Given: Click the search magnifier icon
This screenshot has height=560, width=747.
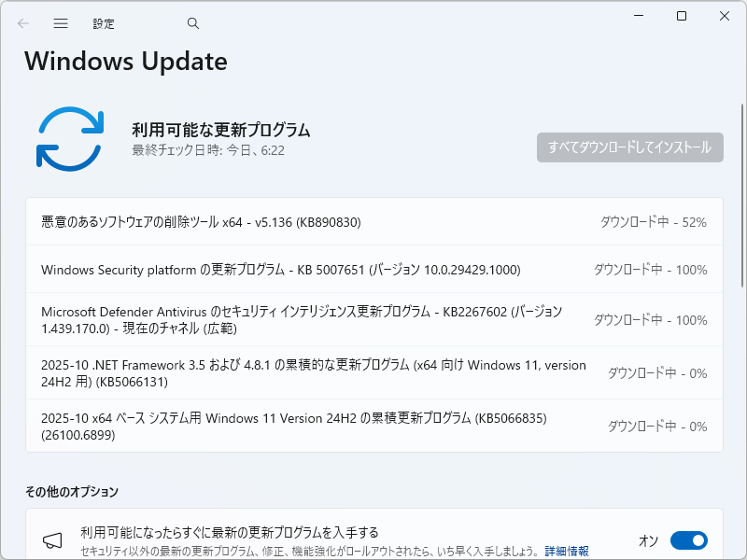Looking at the screenshot, I should [x=192, y=23].
